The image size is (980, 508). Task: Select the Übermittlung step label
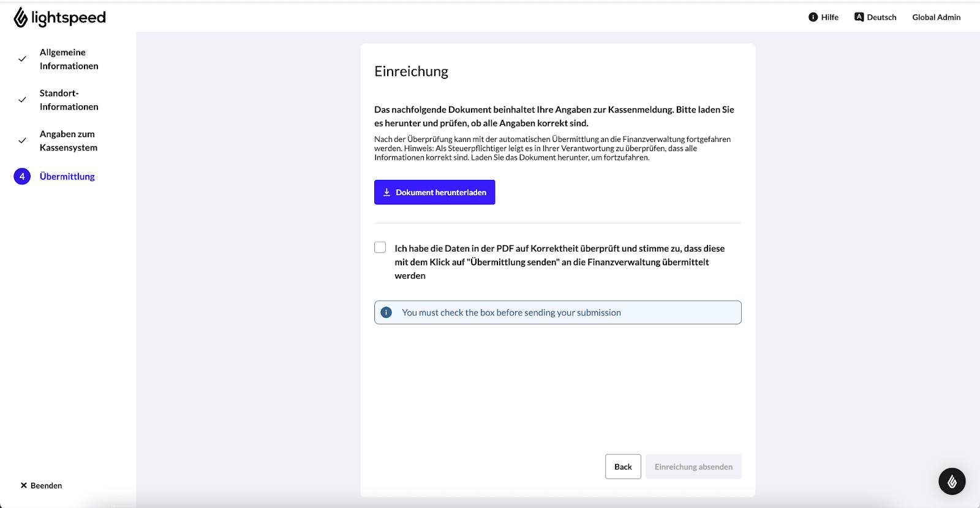67,176
